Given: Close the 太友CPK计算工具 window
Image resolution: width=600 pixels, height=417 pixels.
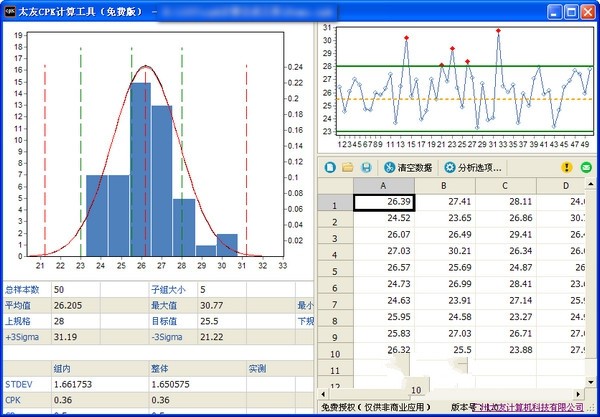Looking at the screenshot, I should [588, 12].
